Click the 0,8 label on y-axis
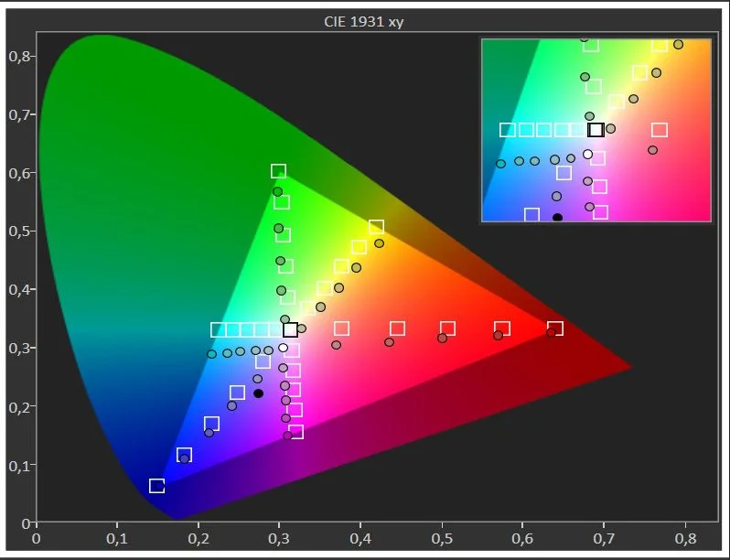 19,56
